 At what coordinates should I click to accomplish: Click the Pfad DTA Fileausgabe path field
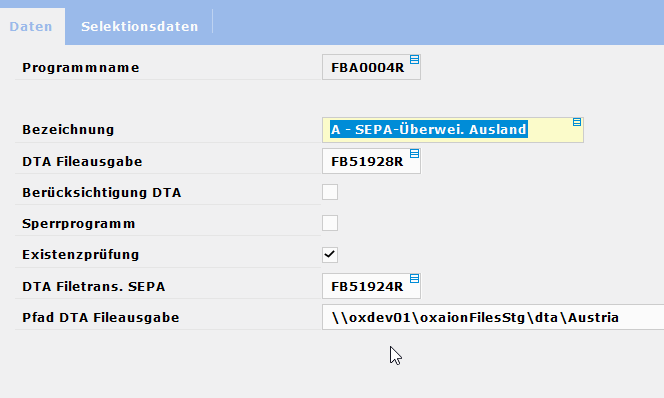point(493,317)
